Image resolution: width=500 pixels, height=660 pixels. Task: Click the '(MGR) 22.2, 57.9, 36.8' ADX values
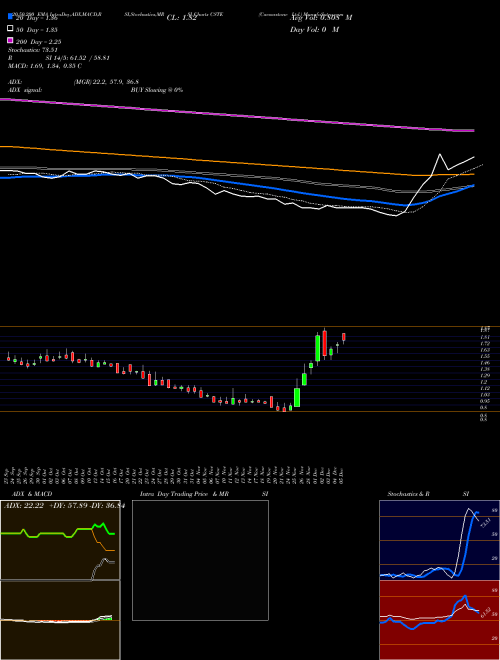click(106, 82)
